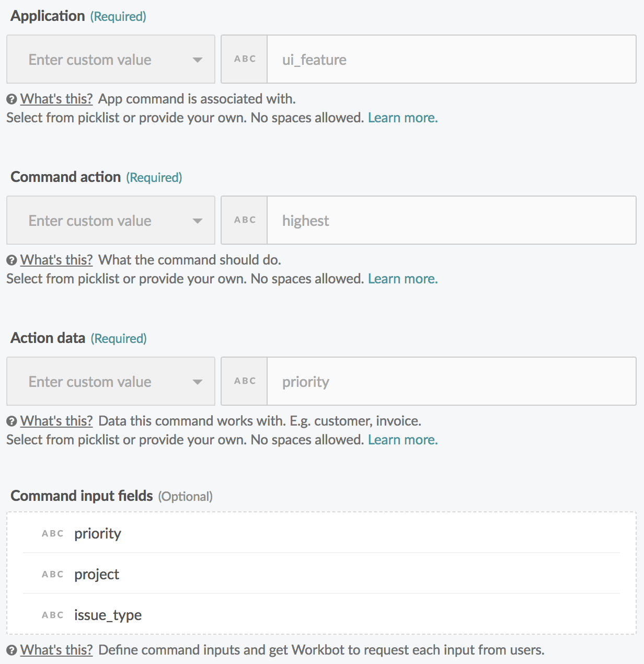Click the help icon under Application field

coord(11,99)
